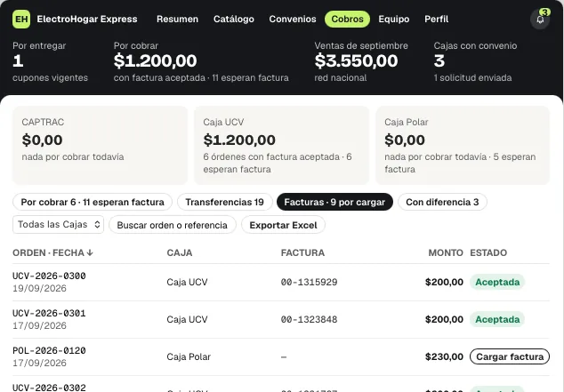
Task: Click the Cajas con convenio count 3
Action: coord(439,60)
